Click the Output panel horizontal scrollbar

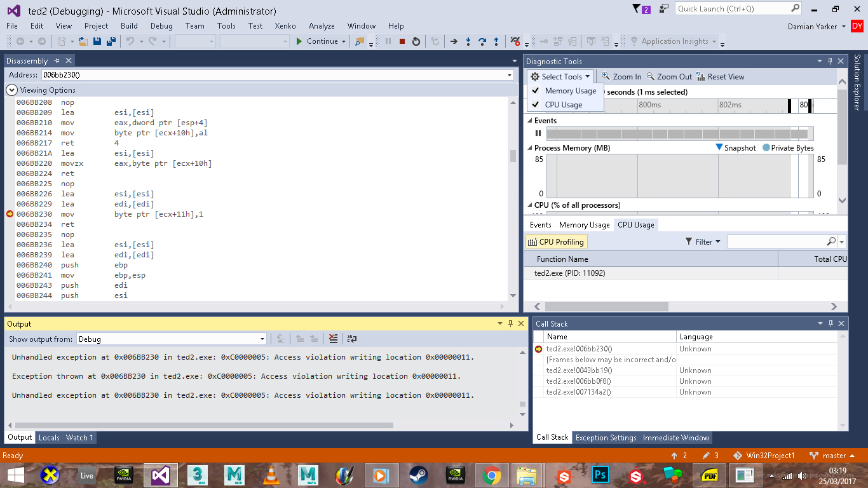coord(203,425)
